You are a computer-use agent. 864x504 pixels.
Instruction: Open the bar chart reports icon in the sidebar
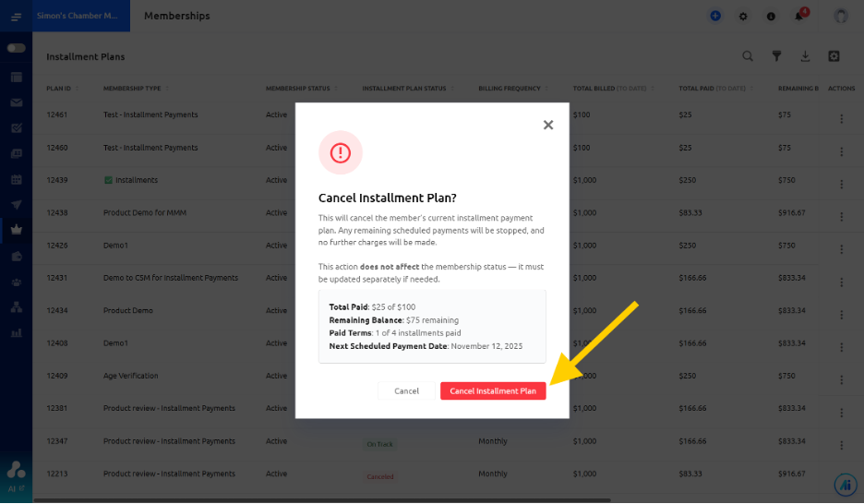(x=17, y=332)
